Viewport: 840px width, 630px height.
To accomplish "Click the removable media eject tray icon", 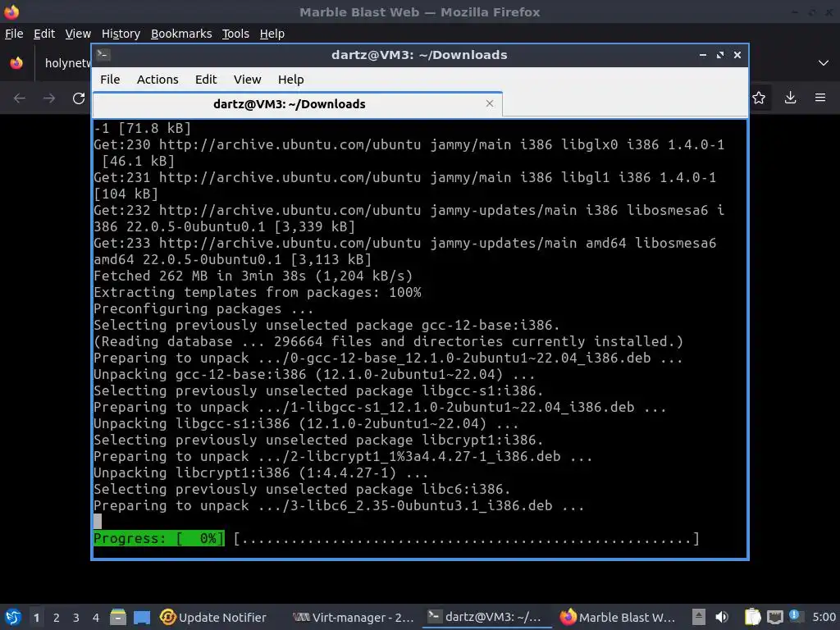I will click(698, 617).
